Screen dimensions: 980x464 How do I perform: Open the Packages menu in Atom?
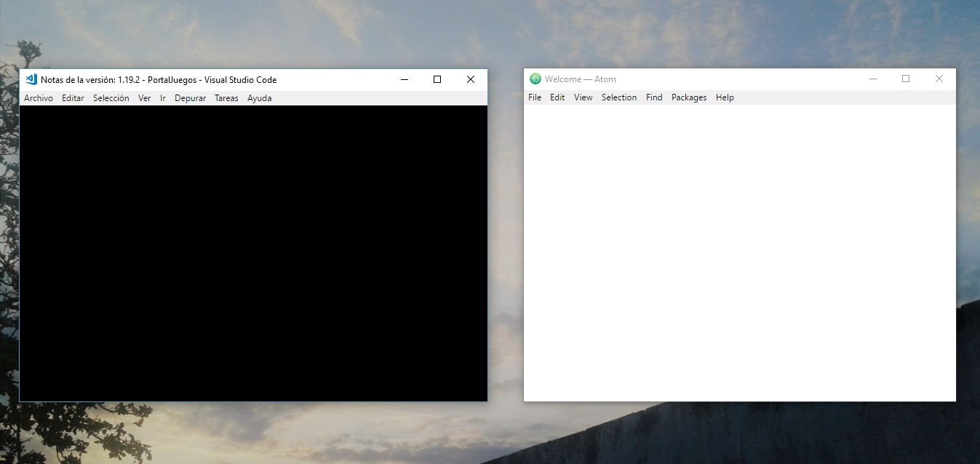689,97
